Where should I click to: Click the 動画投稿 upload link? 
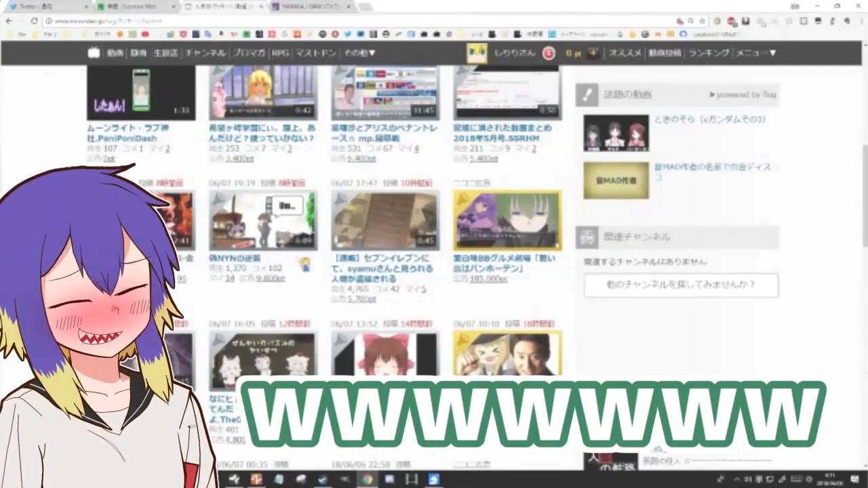(x=665, y=53)
